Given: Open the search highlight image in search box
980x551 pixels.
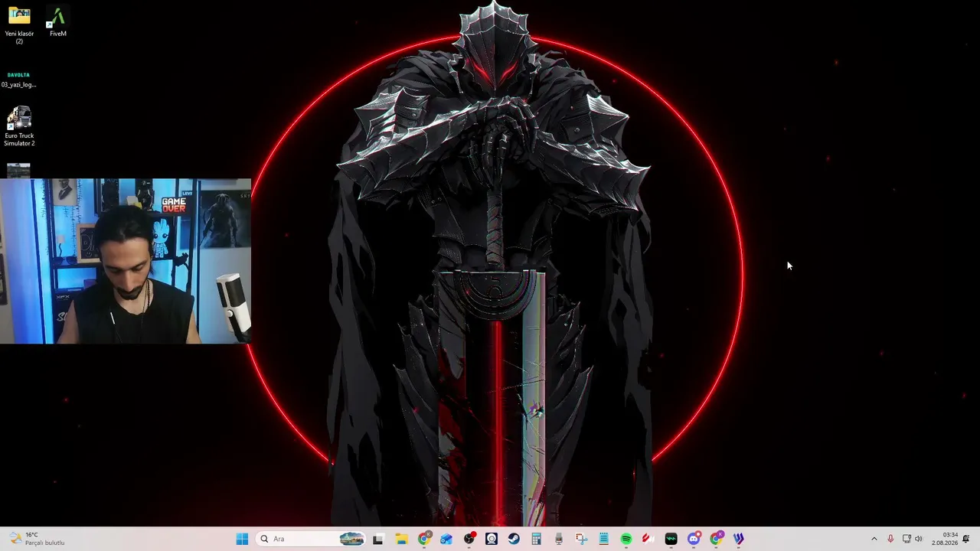Looking at the screenshot, I should point(351,539).
